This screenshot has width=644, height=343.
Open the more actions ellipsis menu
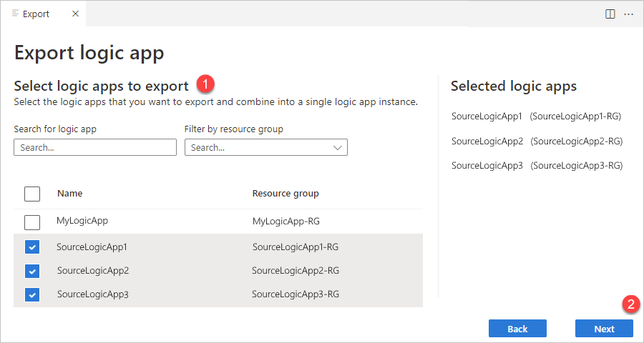(629, 14)
